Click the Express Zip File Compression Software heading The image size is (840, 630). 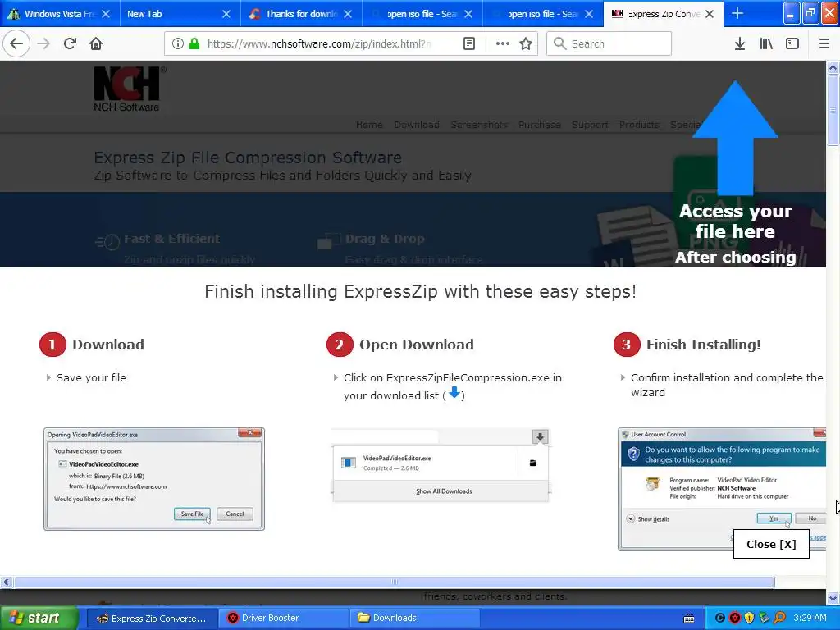(x=248, y=157)
